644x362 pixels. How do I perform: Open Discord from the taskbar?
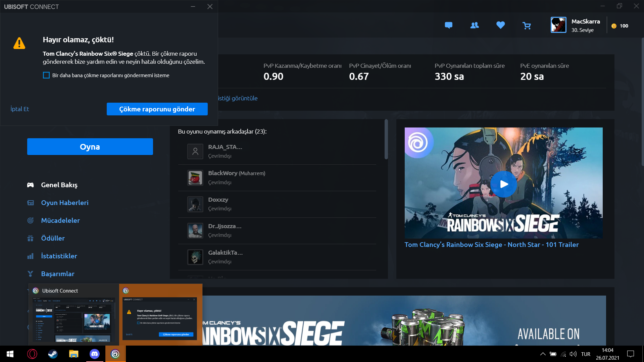click(x=95, y=354)
